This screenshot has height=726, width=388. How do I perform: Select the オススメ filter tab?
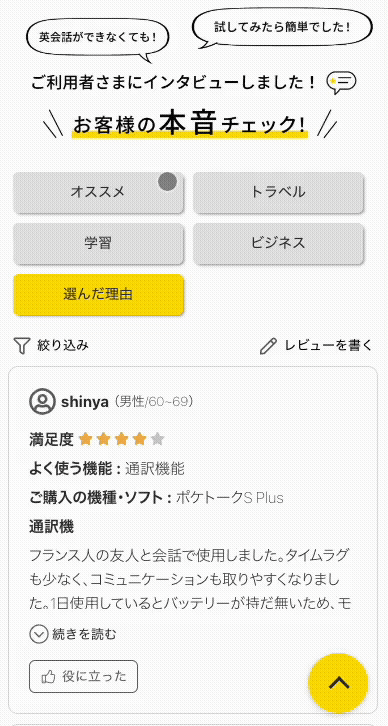(x=99, y=193)
